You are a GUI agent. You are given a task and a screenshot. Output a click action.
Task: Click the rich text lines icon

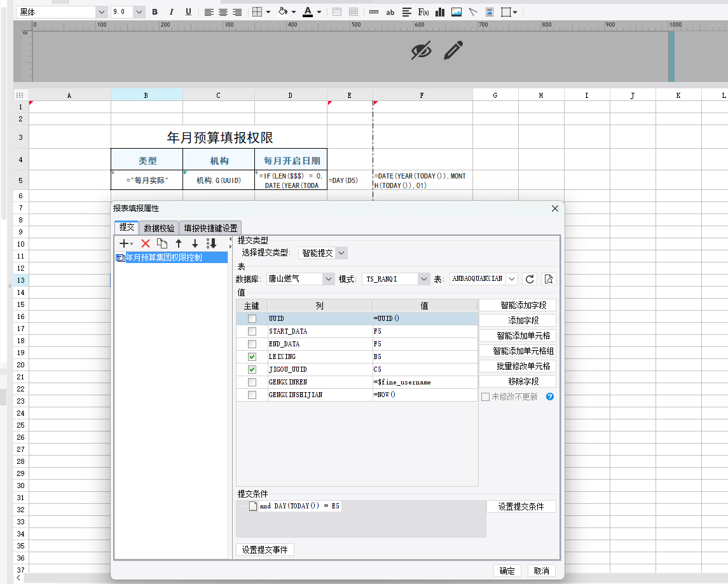[x=407, y=12]
